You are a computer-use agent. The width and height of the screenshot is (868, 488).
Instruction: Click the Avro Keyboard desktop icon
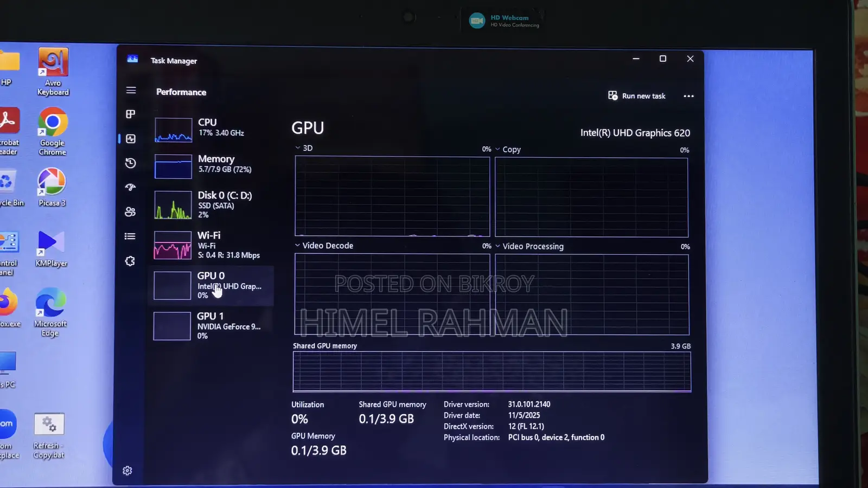[x=53, y=72]
